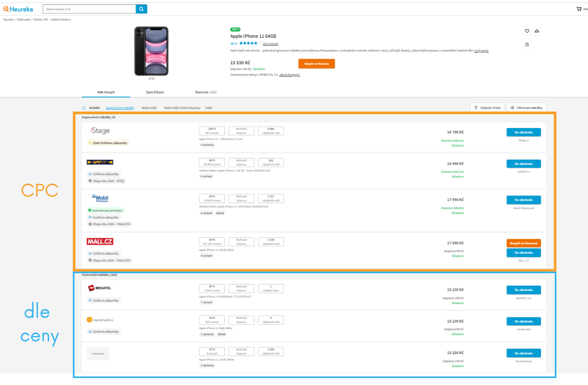Click Elektronika in the breadcrumb

click(x=23, y=20)
